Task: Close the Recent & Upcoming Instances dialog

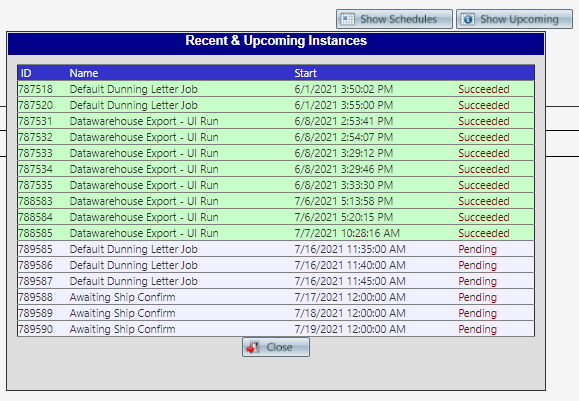Action: pyautogui.click(x=276, y=347)
